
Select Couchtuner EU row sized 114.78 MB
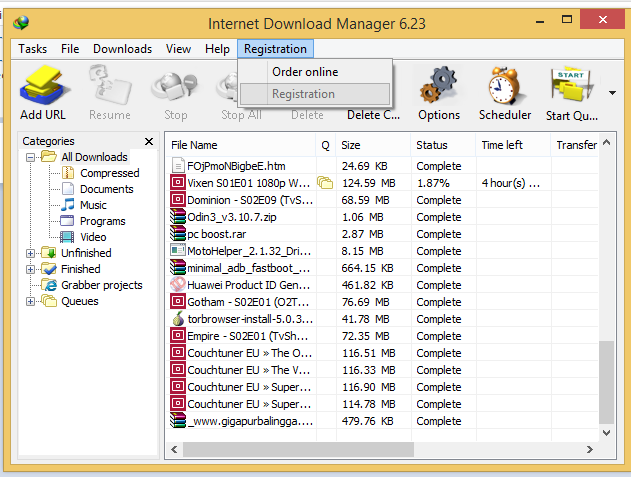coord(382,404)
